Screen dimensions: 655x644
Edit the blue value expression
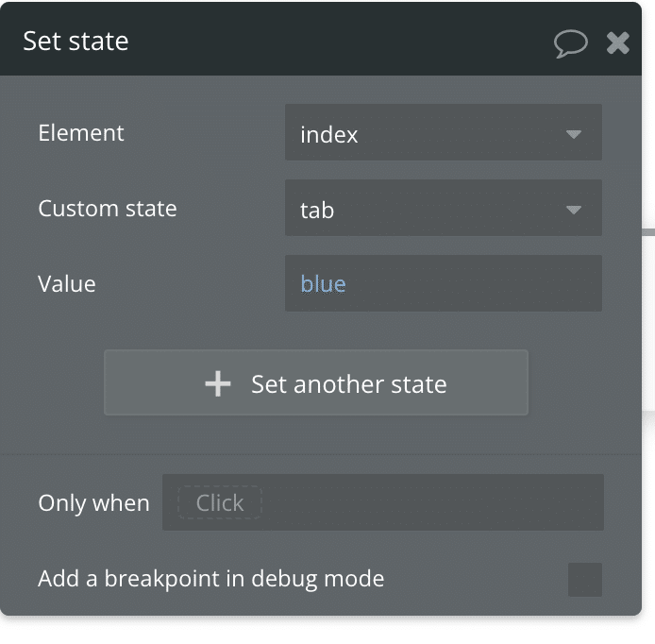323,284
